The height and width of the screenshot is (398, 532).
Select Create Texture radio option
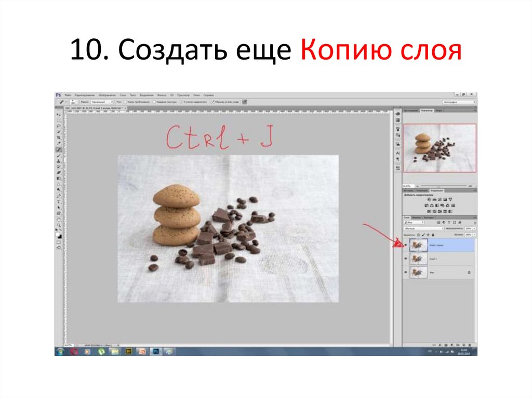154,102
